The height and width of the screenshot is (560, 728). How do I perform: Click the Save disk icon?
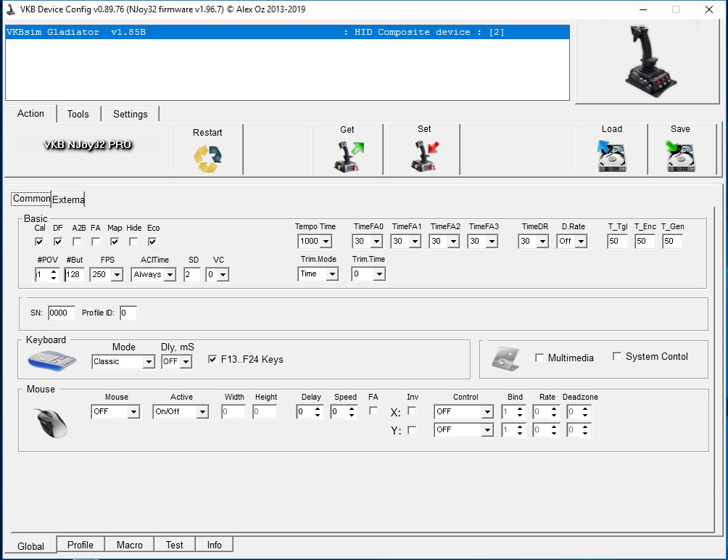pyautogui.click(x=680, y=157)
